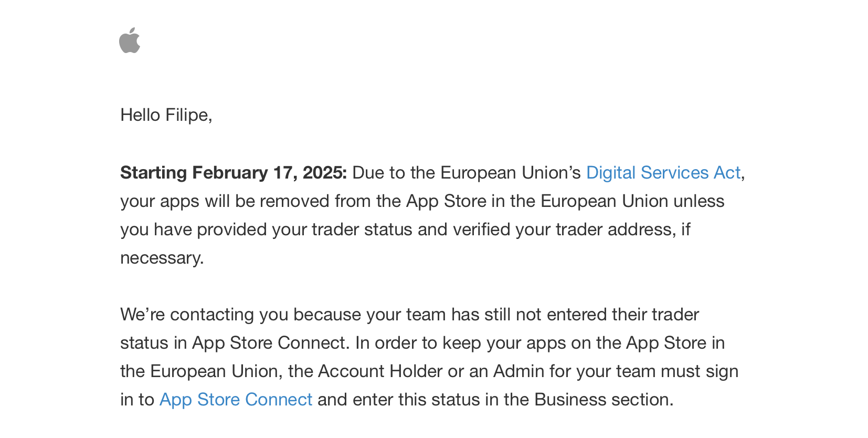This screenshot has height=438, width=868.
Task: Click the "Hello Filipe," greeting
Action: click(166, 115)
